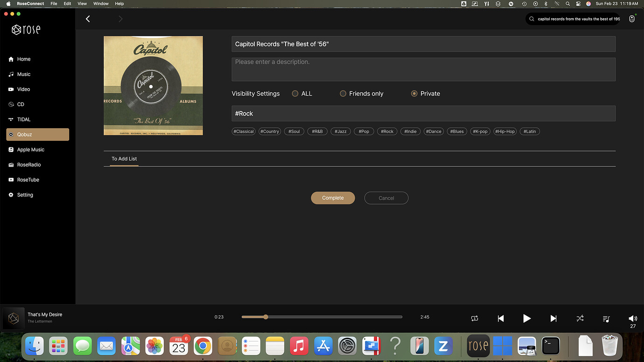
Task: Click the search box in the top bar
Action: tap(574, 19)
